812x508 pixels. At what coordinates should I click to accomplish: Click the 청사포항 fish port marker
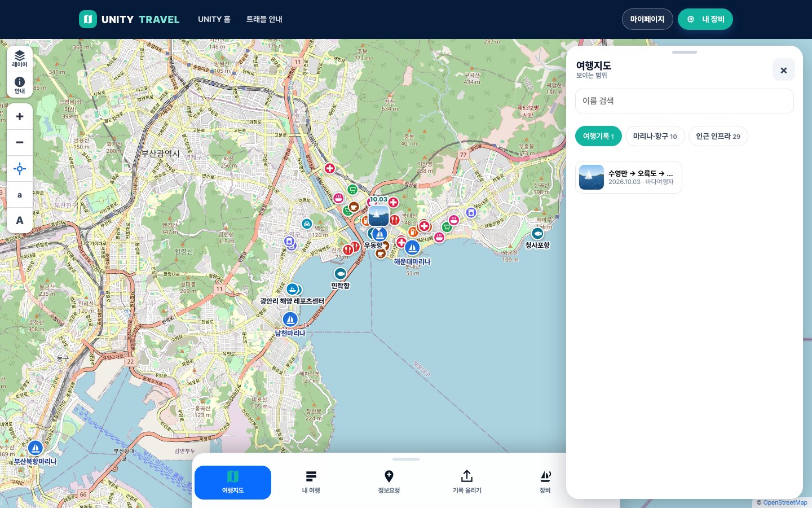[537, 233]
